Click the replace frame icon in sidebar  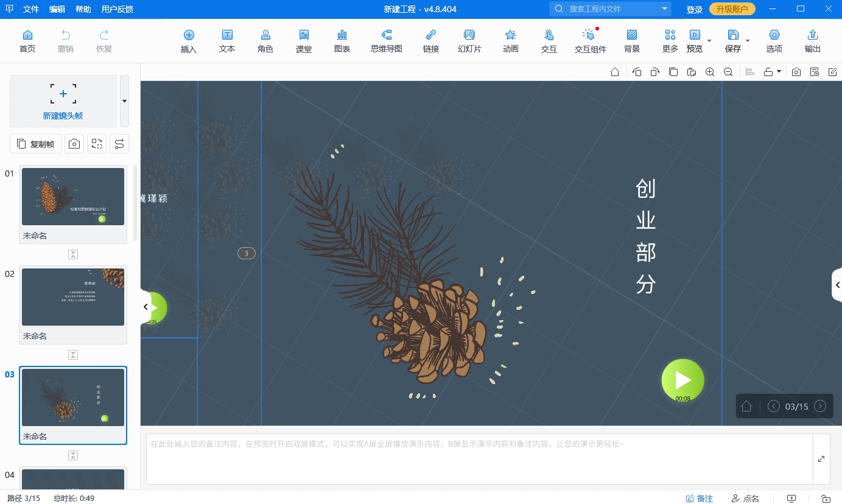pos(97,144)
